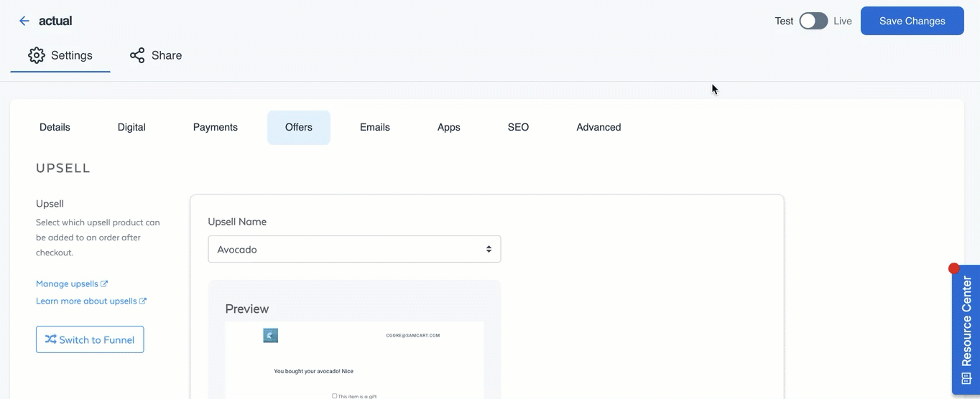Click the Upsell Name field label
This screenshot has width=980, height=399.
pyautogui.click(x=237, y=222)
